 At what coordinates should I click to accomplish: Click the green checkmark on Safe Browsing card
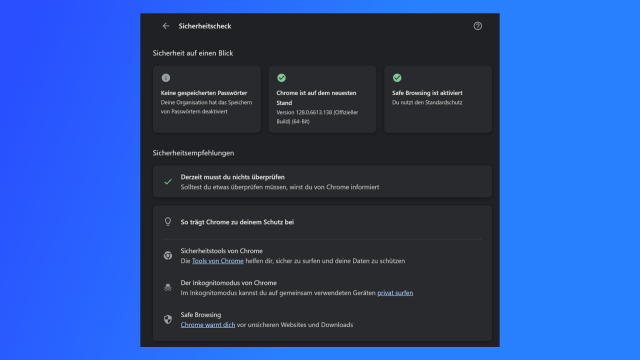click(x=397, y=78)
